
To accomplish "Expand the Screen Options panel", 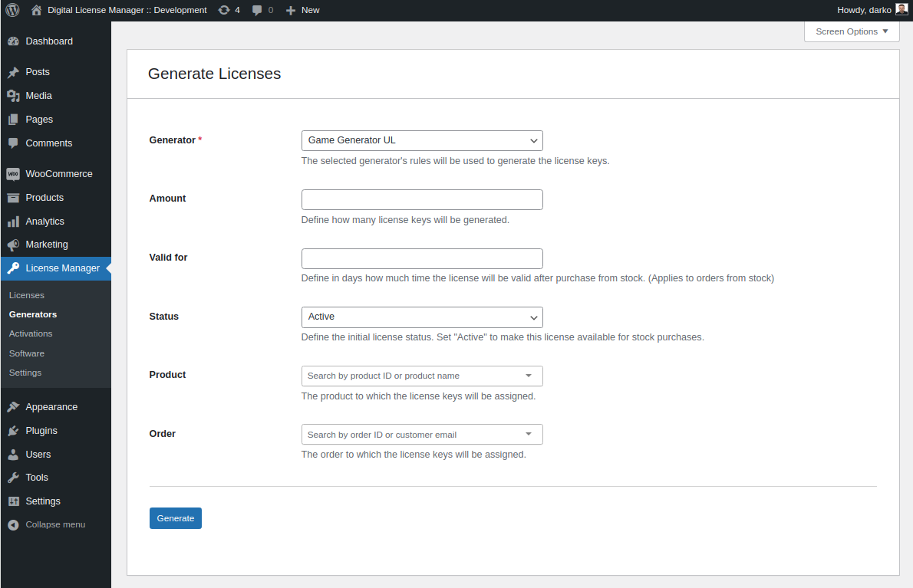I will coord(851,31).
